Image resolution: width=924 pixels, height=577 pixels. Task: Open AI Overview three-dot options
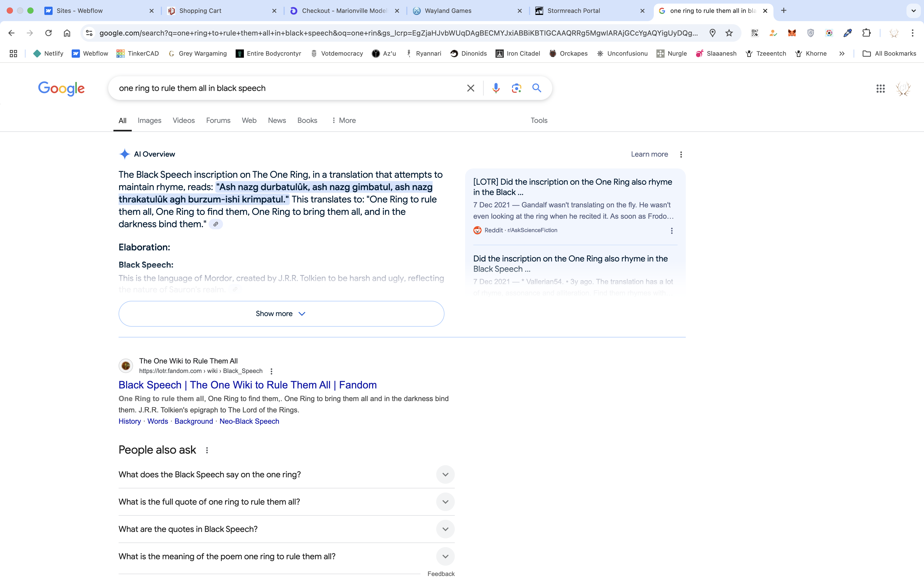click(681, 154)
